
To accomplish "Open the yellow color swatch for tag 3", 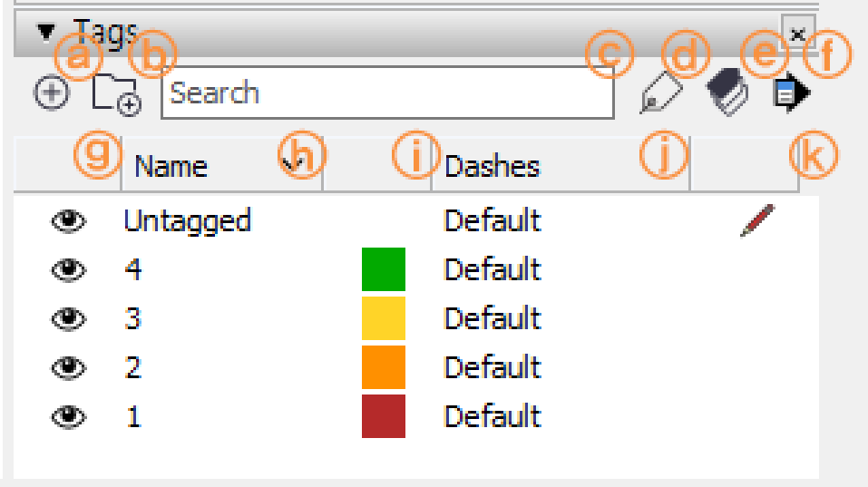I will (x=384, y=318).
